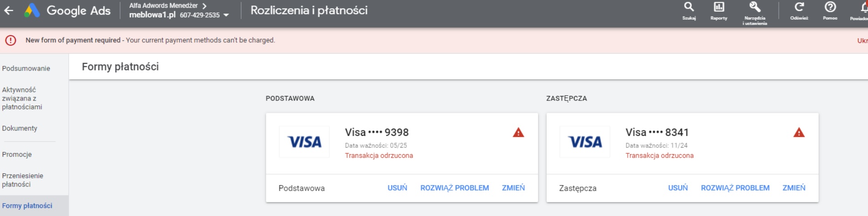868x216 pixels.
Task: Click the back arrow icon
Action: coord(9,10)
